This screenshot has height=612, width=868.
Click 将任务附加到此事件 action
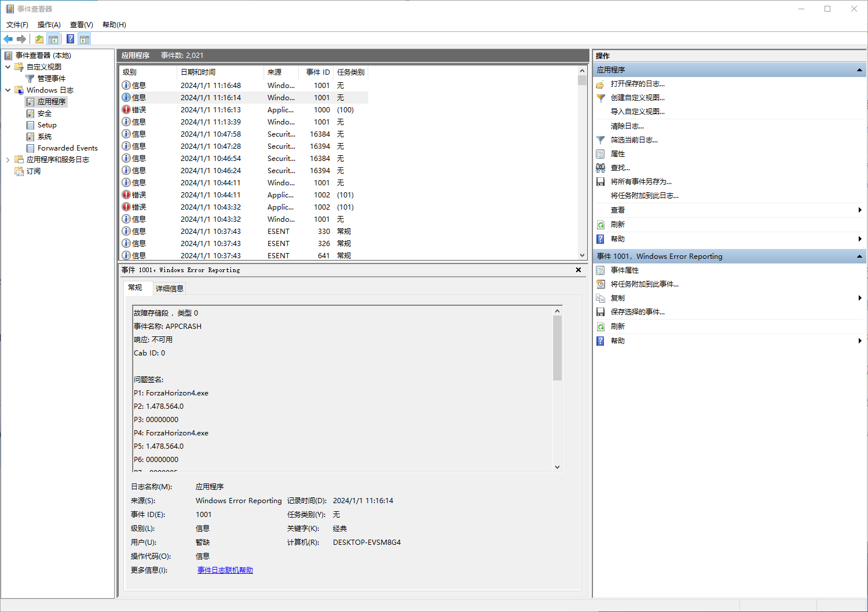tap(644, 284)
